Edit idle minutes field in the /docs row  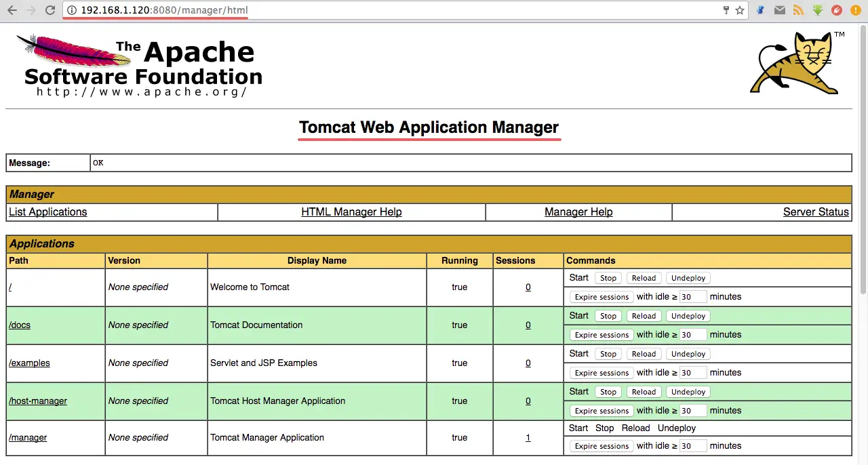(693, 335)
